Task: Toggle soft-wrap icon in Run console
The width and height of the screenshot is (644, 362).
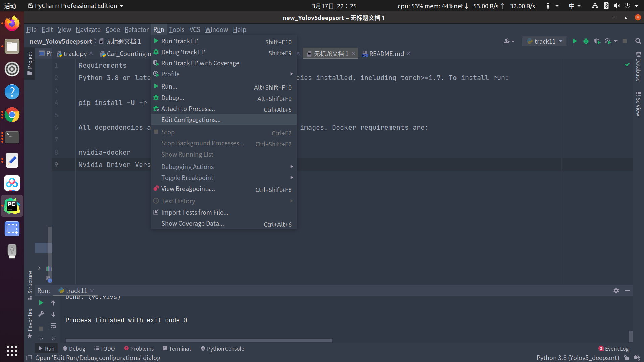Action: (53, 326)
